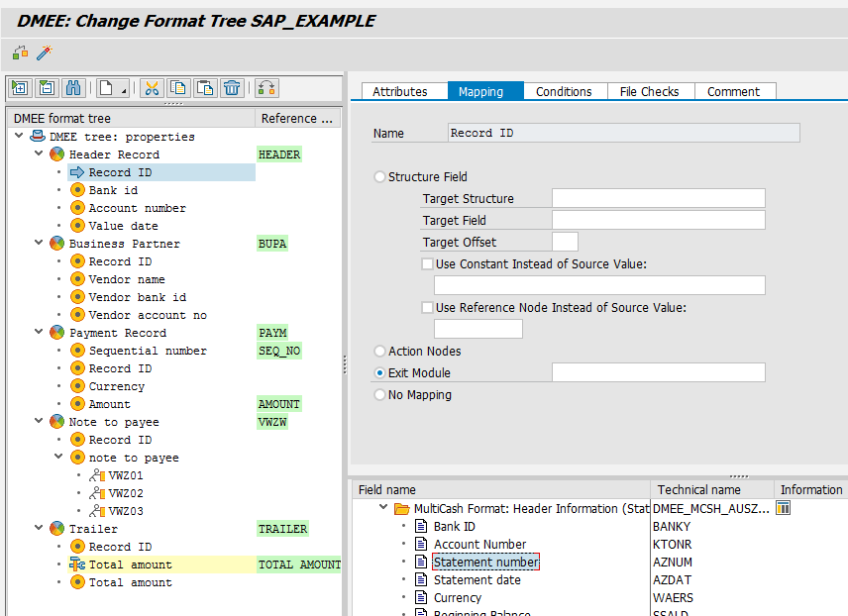Screen dimensions: 848x616
Task: Collapse the Header Record tree node
Action: click(40, 154)
